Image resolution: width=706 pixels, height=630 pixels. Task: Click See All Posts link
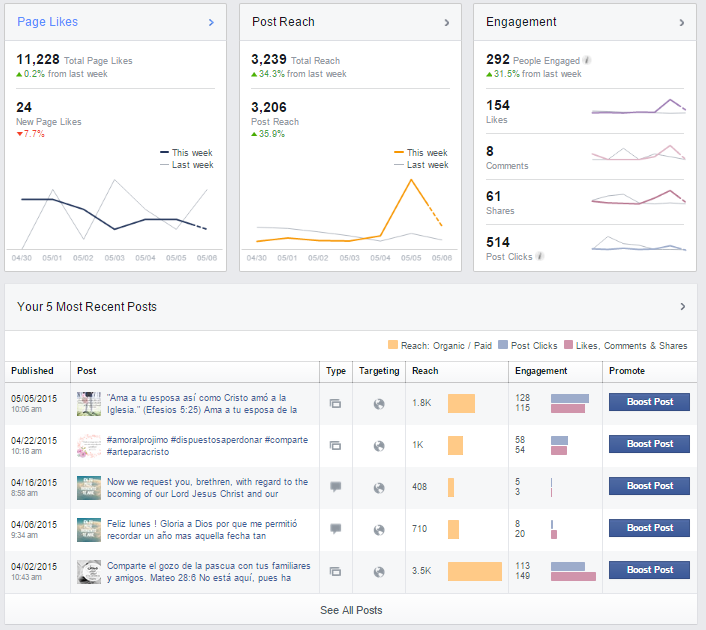[x=351, y=610]
